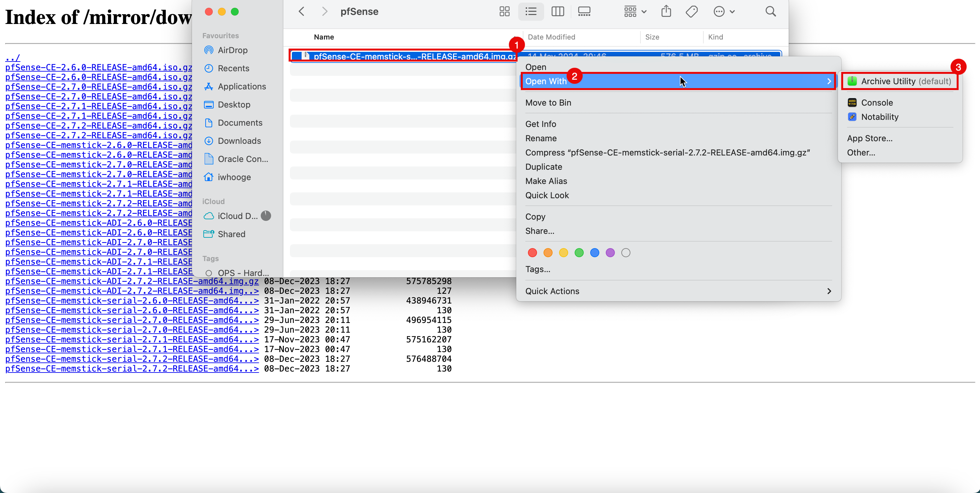Apply the purple tag colour
This screenshot has height=493, width=980.
click(610, 253)
